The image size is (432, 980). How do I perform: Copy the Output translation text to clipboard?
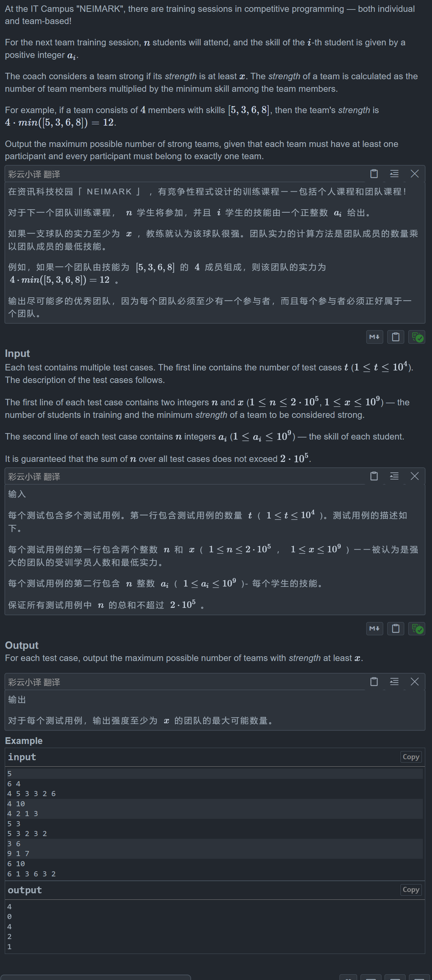click(x=374, y=681)
